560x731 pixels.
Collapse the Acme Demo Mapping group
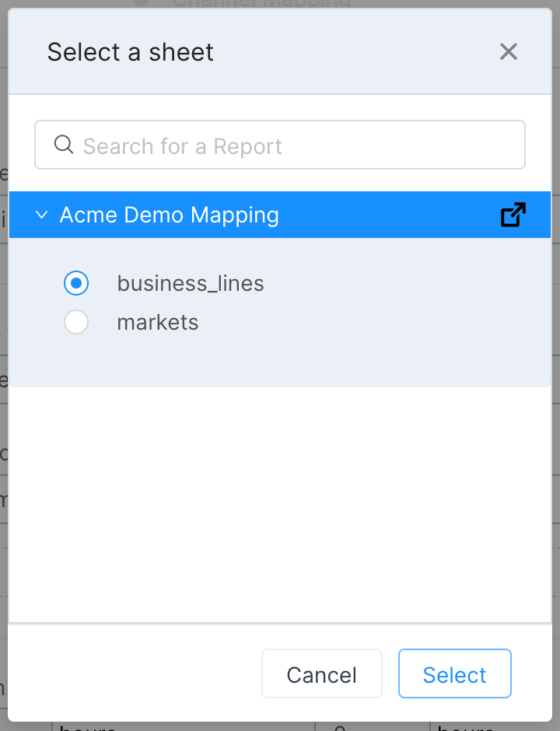coord(41,215)
